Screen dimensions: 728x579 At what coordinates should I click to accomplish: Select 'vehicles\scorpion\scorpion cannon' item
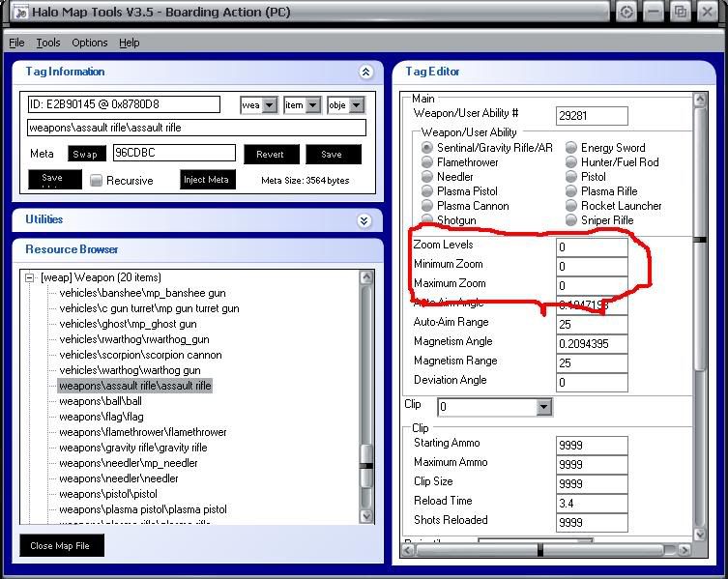coord(140,355)
